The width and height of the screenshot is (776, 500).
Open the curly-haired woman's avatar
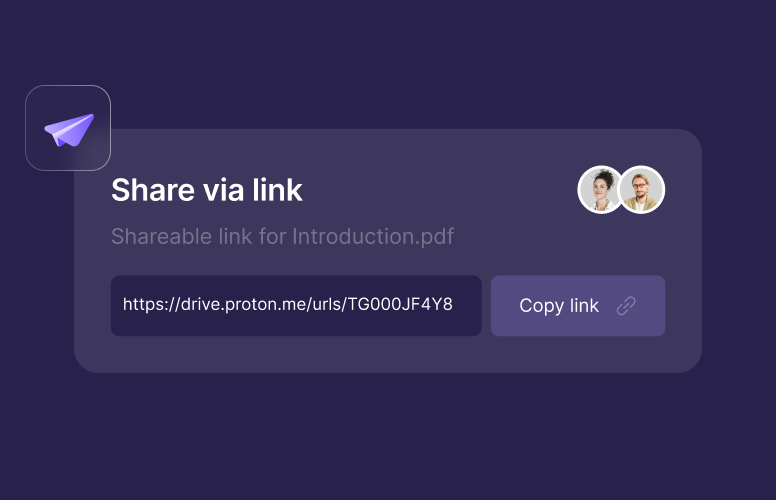coord(602,190)
